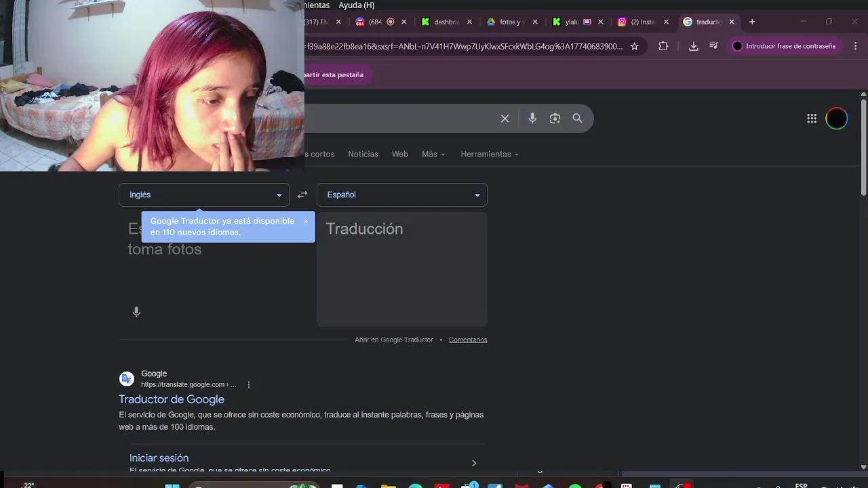Image resolution: width=868 pixels, height=488 pixels.
Task: Open the Google apps grid
Action: tap(812, 119)
